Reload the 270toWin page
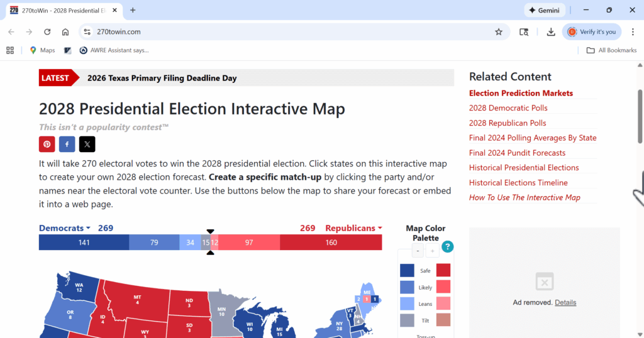 tap(47, 32)
